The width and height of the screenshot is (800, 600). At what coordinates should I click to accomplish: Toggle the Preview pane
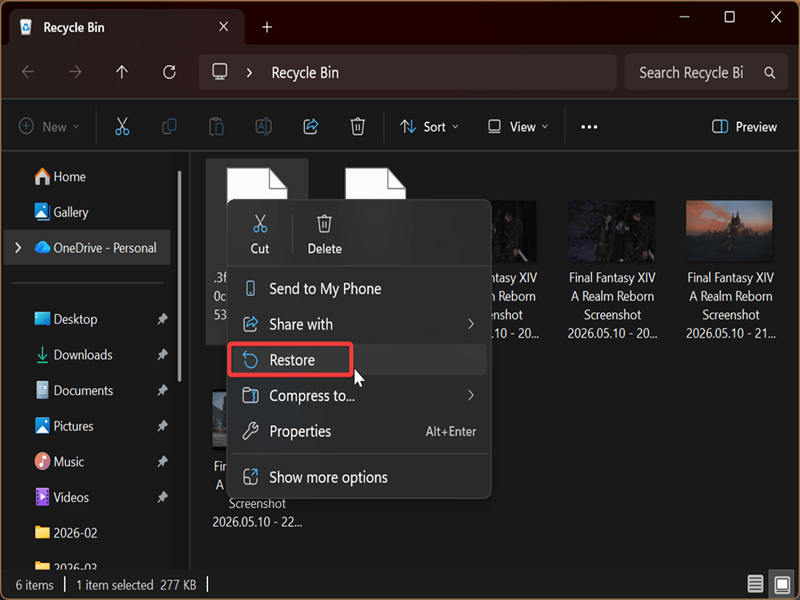744,127
